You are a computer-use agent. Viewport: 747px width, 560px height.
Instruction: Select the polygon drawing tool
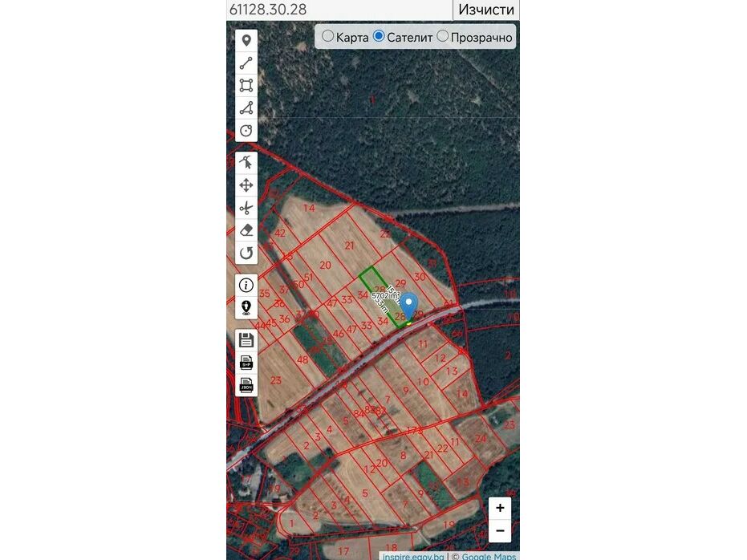pyautogui.click(x=246, y=108)
